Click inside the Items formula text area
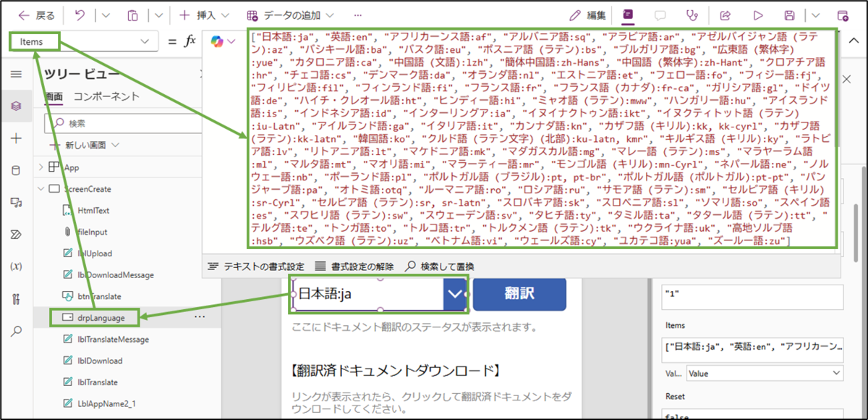The width and height of the screenshot is (868, 420). 541,138
